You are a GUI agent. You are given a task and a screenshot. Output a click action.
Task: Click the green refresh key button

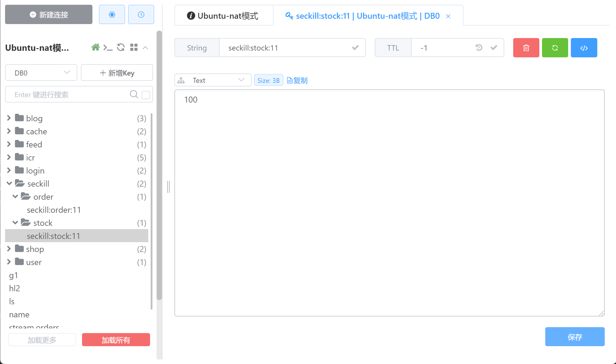click(x=555, y=48)
